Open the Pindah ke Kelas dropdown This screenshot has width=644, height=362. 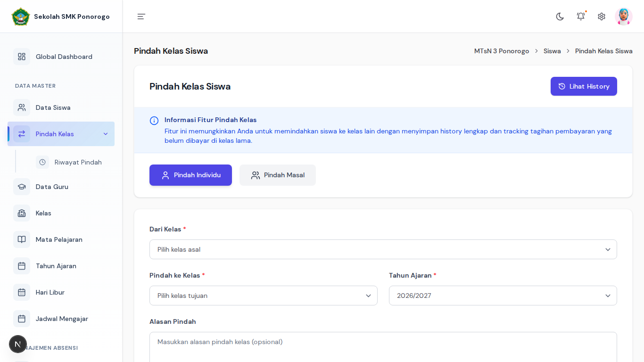point(264,296)
